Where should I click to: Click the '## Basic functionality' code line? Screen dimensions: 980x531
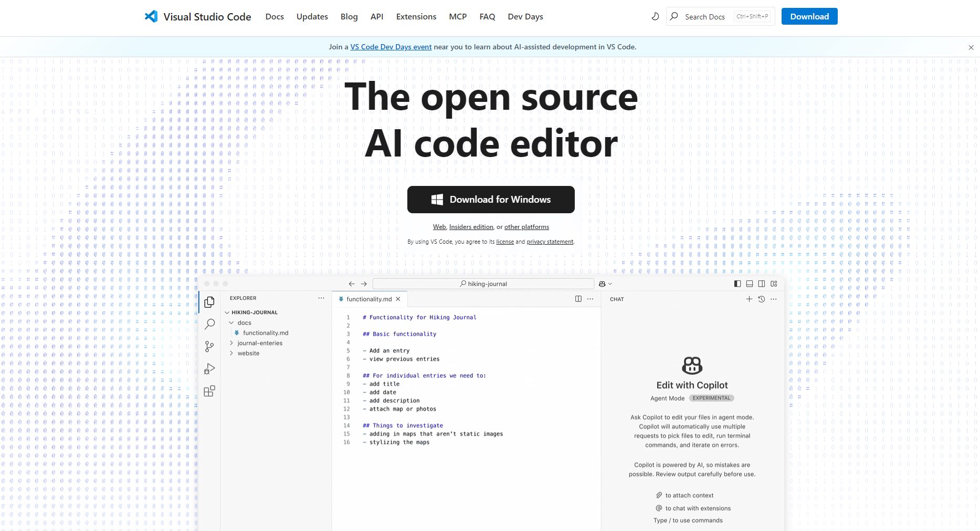pos(399,334)
